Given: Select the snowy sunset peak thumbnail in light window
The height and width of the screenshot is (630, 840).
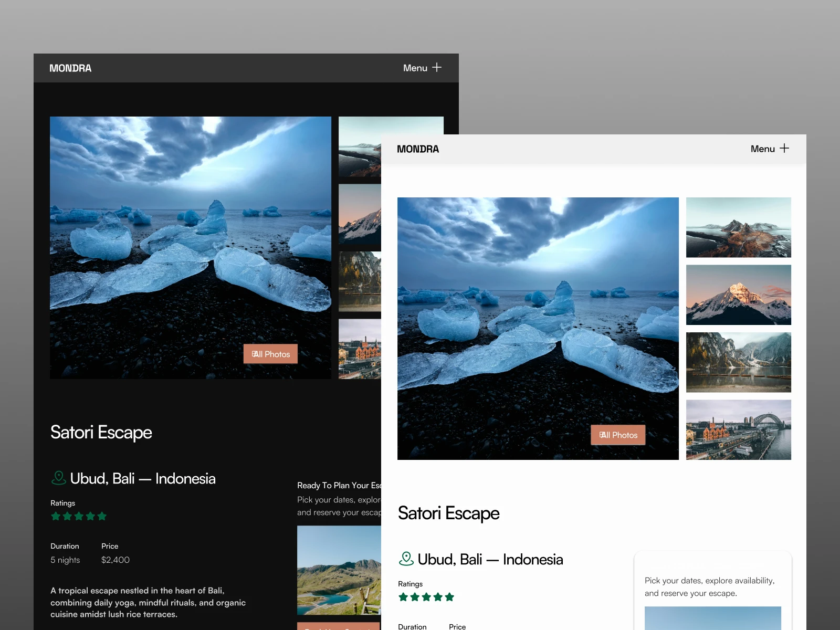Looking at the screenshot, I should pos(739,295).
